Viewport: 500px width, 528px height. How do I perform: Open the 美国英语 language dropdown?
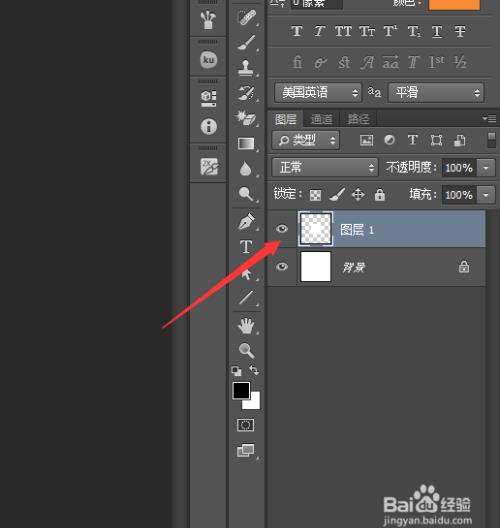tap(318, 93)
